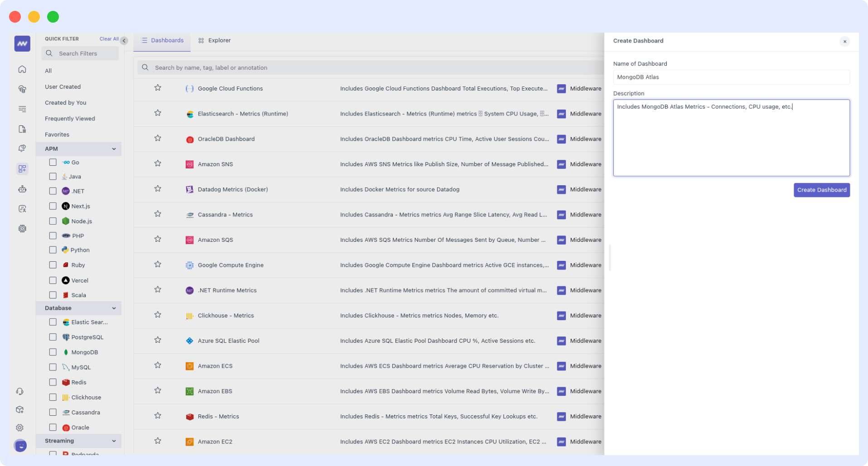868x466 pixels.
Task: Click the Create Dashboard button
Action: (821, 190)
